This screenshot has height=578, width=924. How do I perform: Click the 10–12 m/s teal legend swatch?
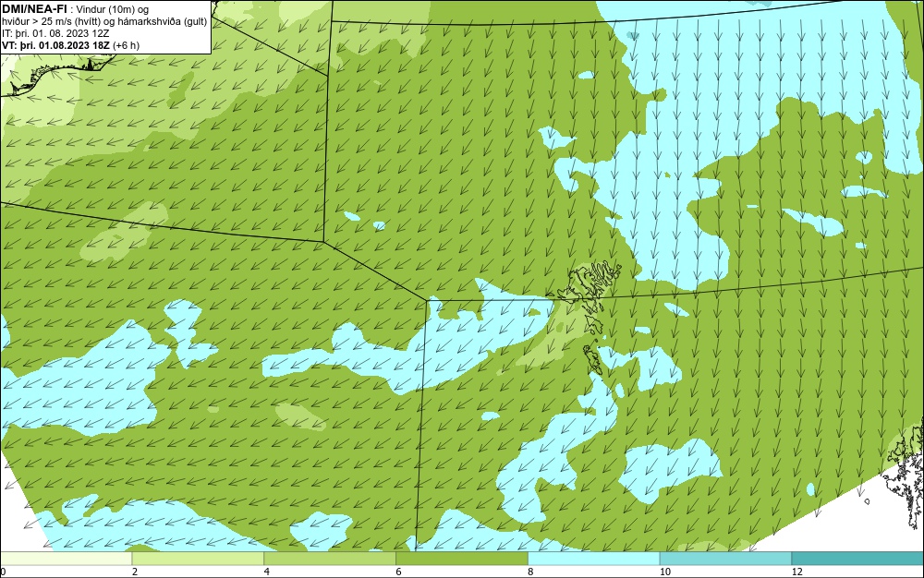click(726, 559)
